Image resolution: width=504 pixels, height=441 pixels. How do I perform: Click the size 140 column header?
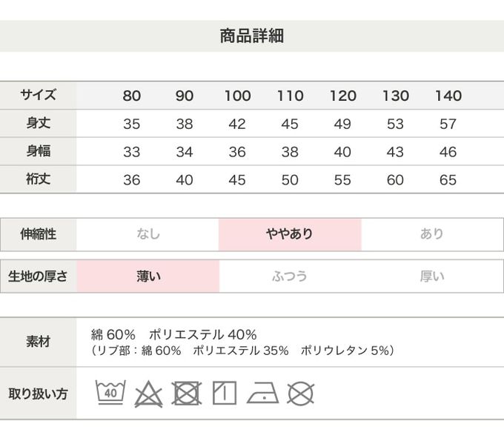click(x=448, y=96)
